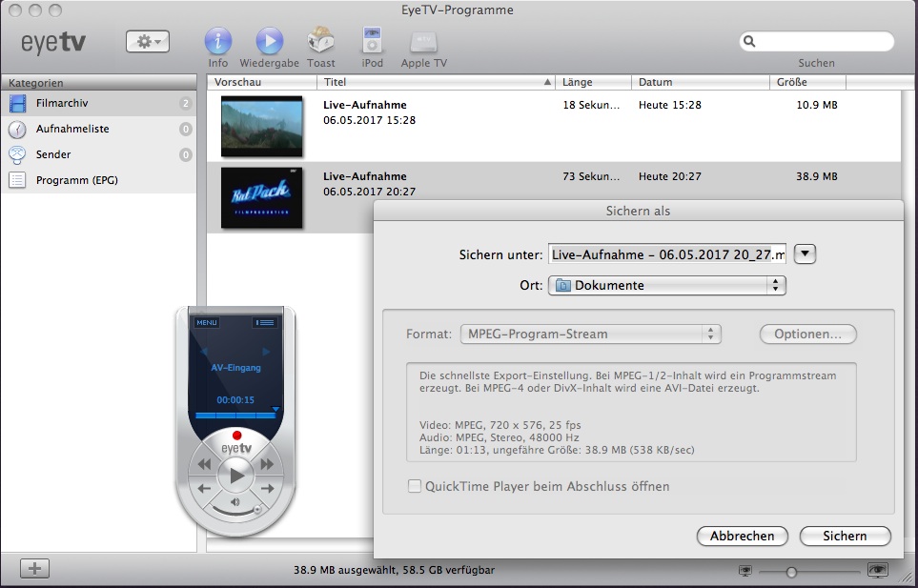Click the Vorschau column header
The width and height of the screenshot is (918, 588).
tap(262, 83)
